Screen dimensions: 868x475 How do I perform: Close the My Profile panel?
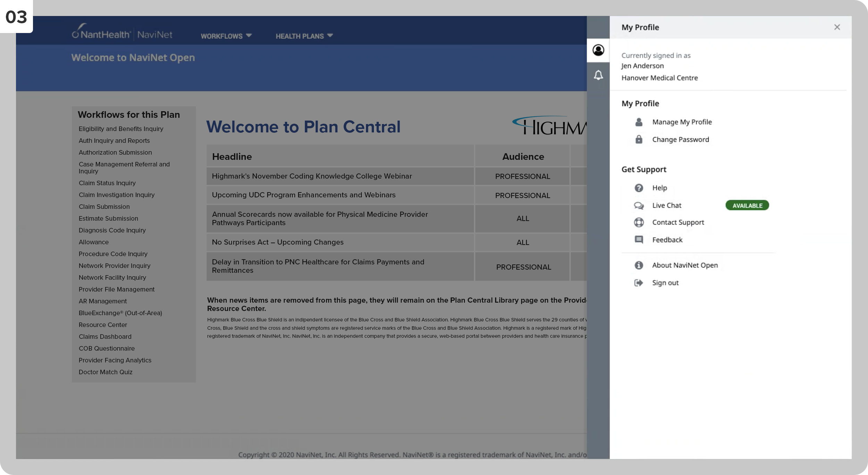[837, 27]
